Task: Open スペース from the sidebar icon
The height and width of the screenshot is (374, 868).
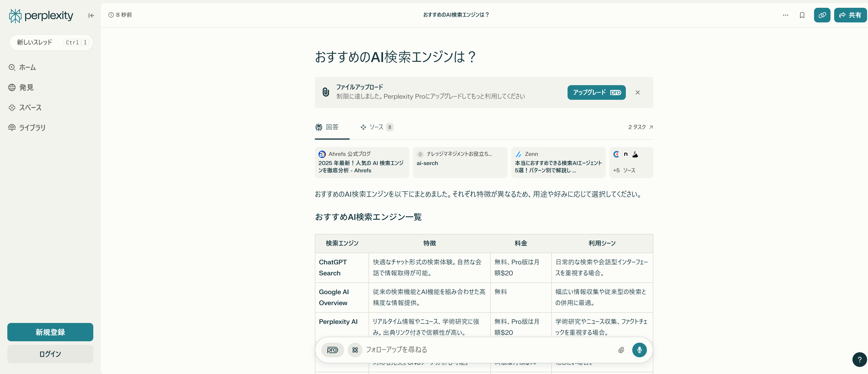Action: [x=12, y=108]
